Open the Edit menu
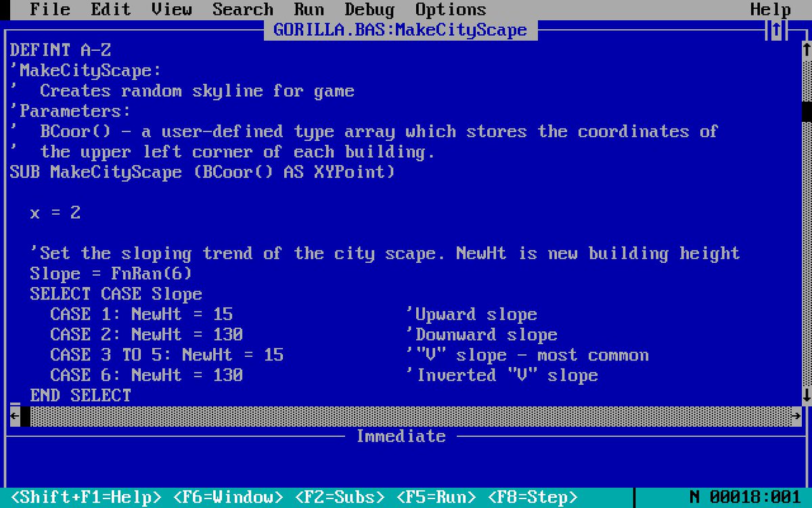 (111, 9)
